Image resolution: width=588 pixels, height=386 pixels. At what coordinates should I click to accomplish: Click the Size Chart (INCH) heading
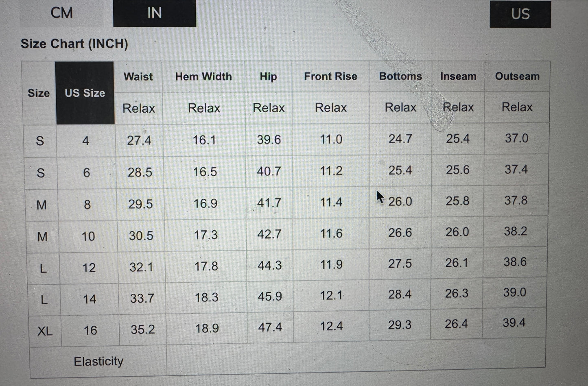pos(74,44)
